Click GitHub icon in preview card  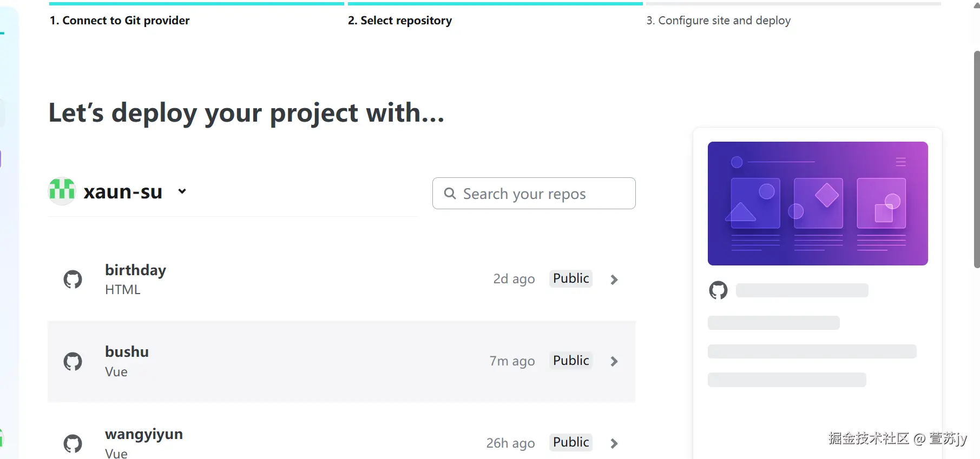(x=718, y=290)
